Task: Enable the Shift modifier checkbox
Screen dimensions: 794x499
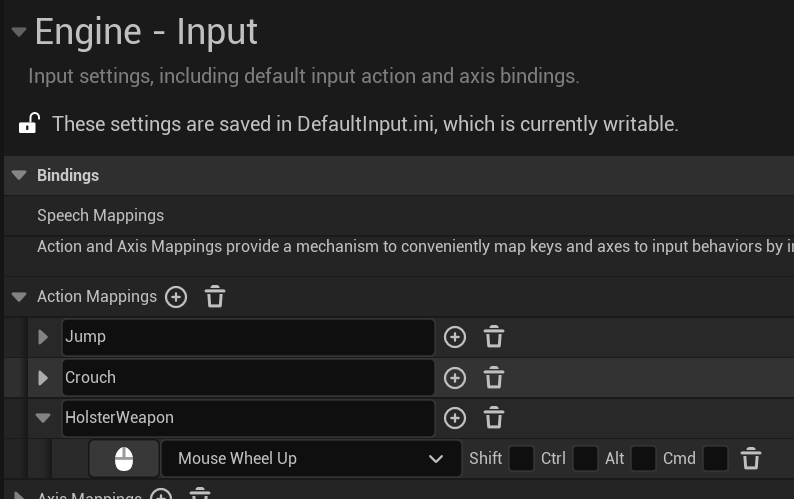Action: click(521, 459)
